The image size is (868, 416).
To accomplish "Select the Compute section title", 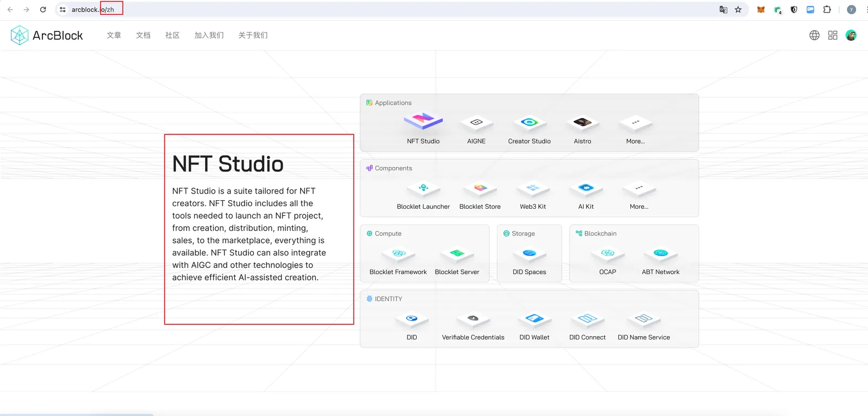I will pyautogui.click(x=388, y=234).
